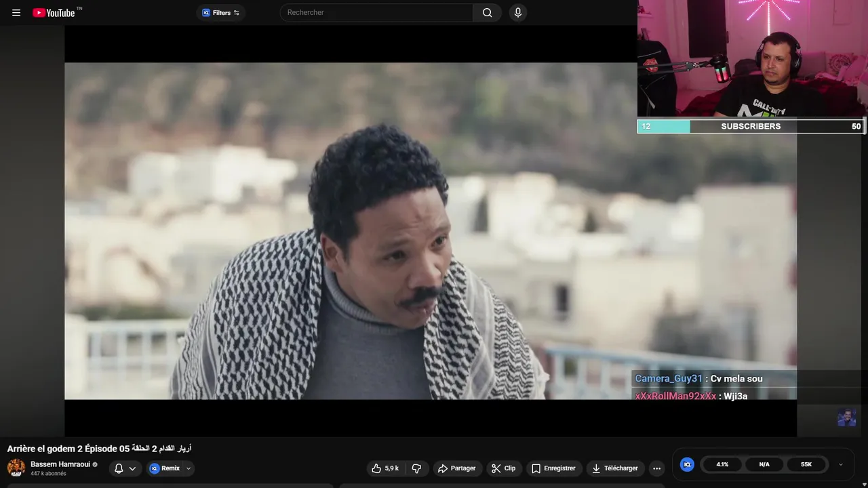Click the video title Arrière el godem

click(100, 449)
